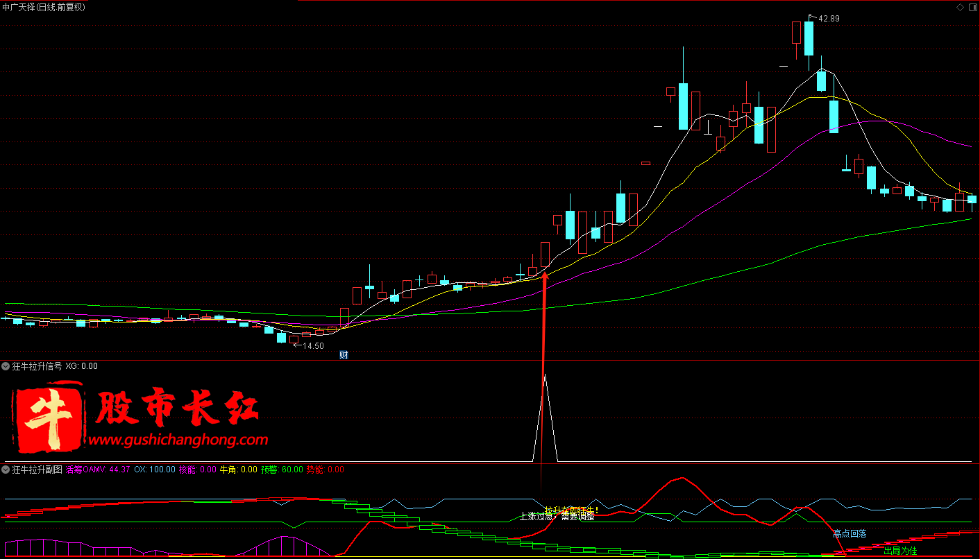The image size is (980, 559).
Task: Click the 42.89 high price label
Action: point(829,19)
